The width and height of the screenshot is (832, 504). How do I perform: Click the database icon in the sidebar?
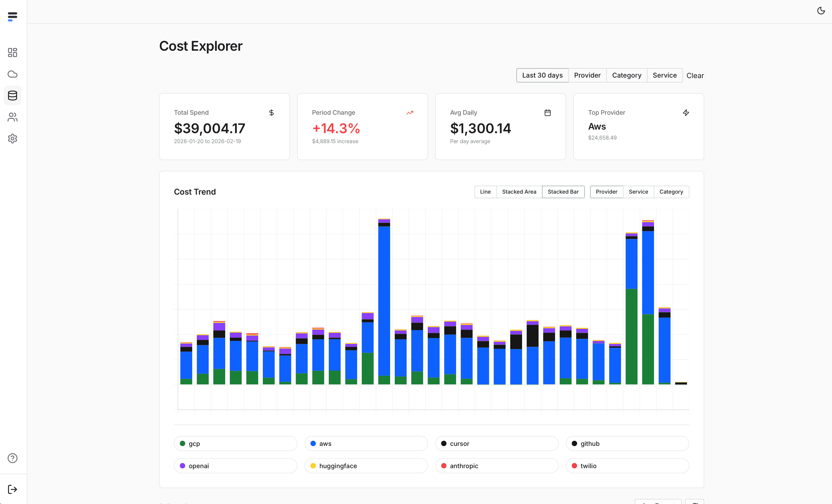click(13, 96)
